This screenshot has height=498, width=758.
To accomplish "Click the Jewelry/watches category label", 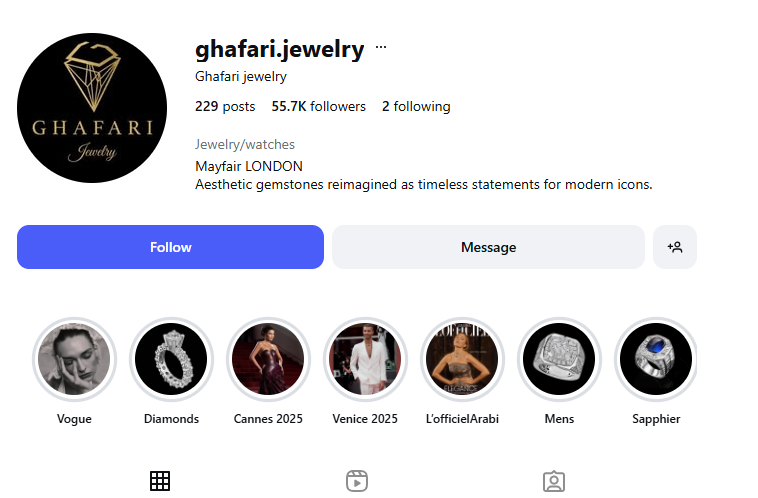I will [x=245, y=145].
